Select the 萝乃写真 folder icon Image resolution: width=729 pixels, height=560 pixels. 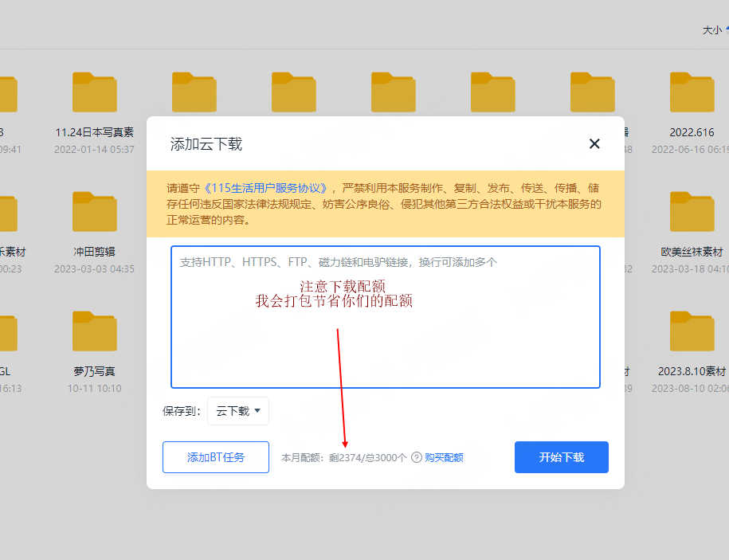tap(94, 331)
